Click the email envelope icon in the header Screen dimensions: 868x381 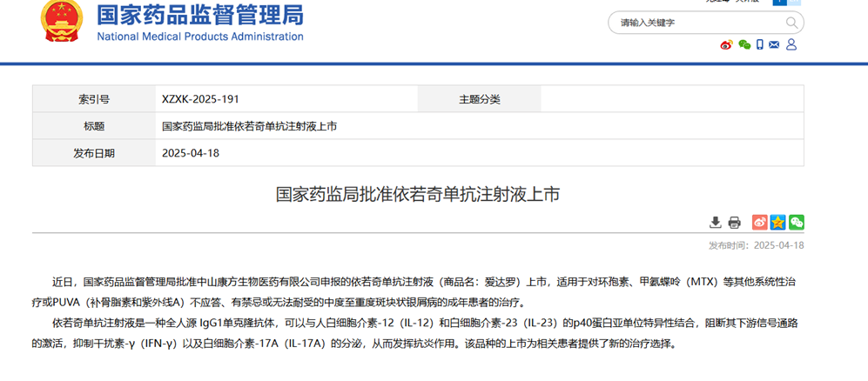776,45
